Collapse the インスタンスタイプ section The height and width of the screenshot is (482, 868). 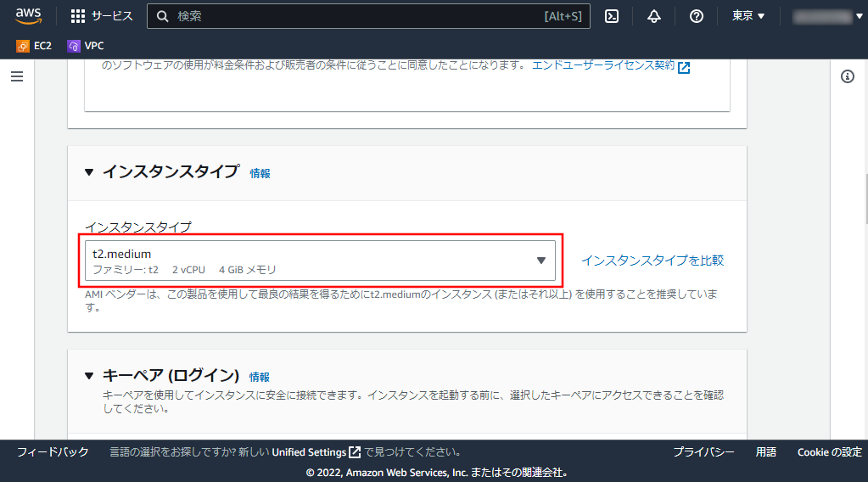click(x=89, y=172)
